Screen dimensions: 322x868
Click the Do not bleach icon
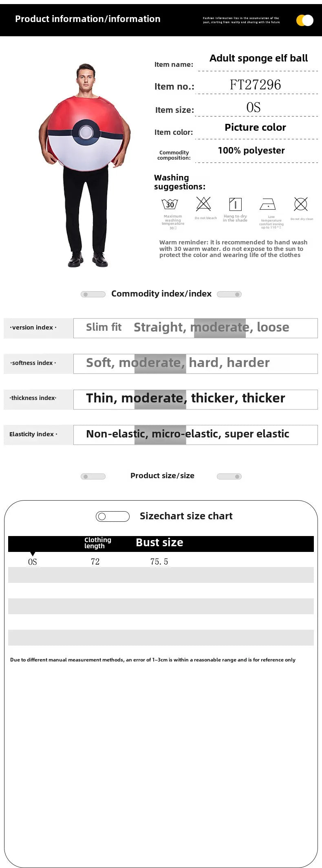203,204
